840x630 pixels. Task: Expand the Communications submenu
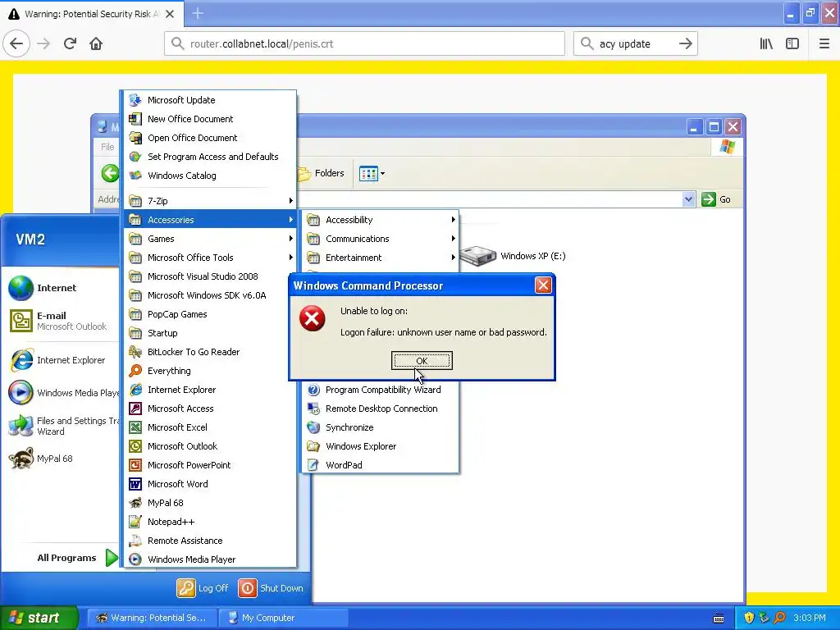point(381,239)
